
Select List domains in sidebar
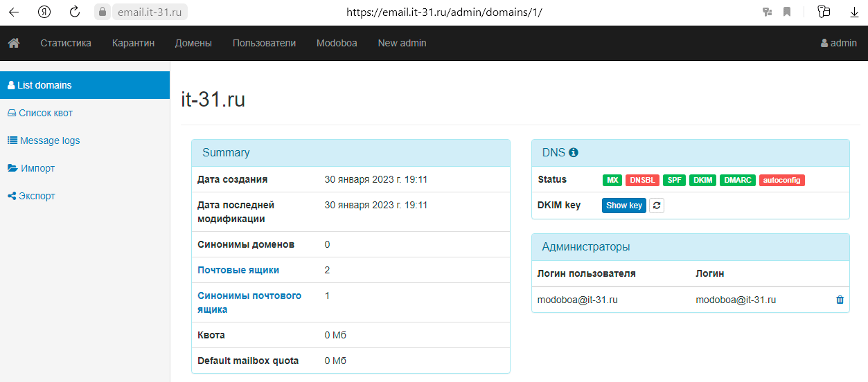coord(85,85)
